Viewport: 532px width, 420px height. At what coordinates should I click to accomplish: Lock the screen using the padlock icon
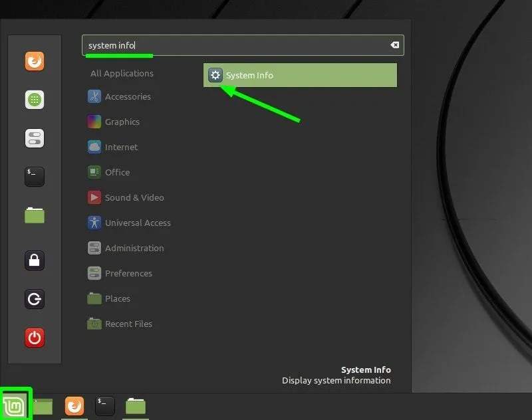pos(35,261)
